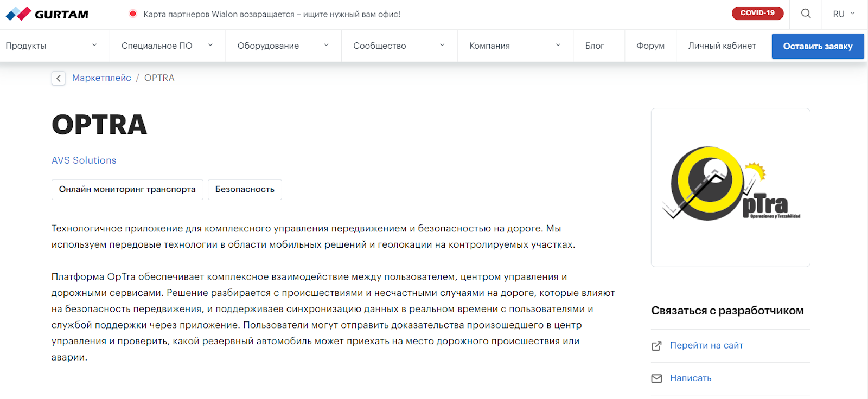Select the Онлайн мониторинг транспорта tag
Image resolution: width=868 pixels, height=399 pixels.
(x=127, y=190)
